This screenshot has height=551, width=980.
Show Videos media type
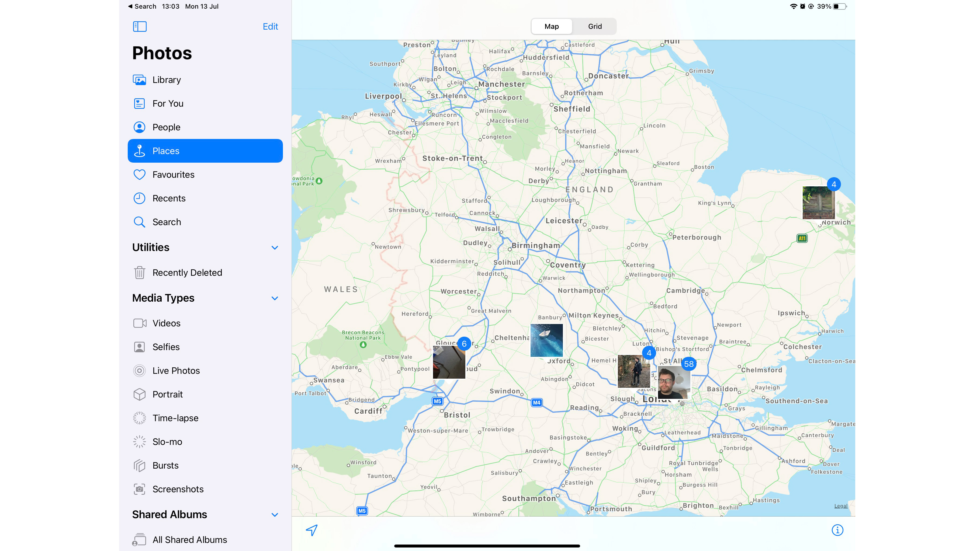pos(205,323)
